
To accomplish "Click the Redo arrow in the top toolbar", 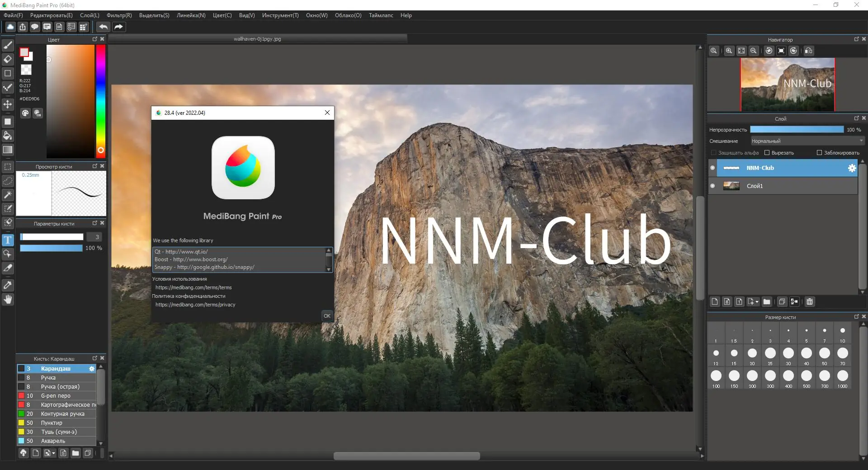I will [x=118, y=27].
